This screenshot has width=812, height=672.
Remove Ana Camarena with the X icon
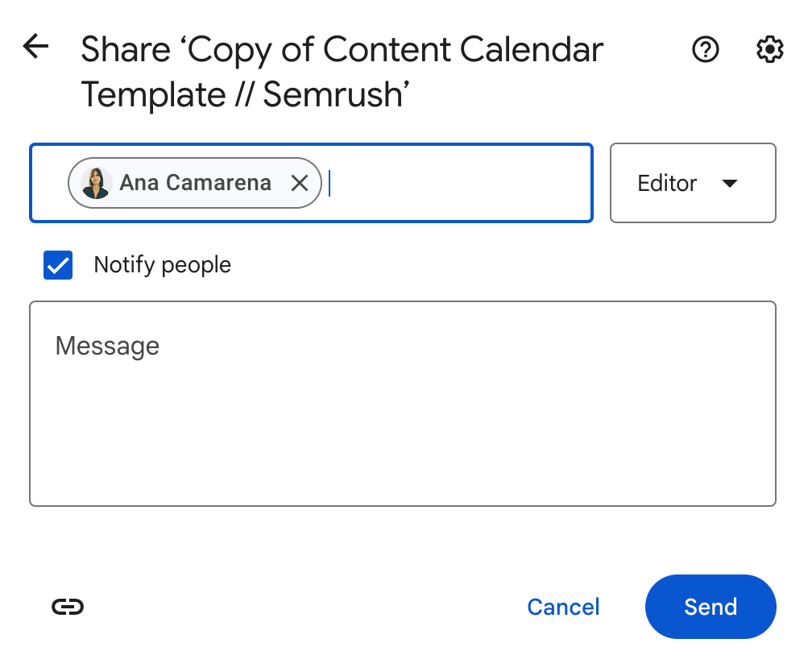tap(299, 183)
